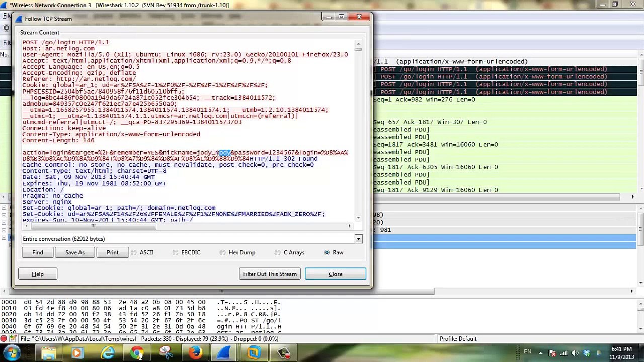Click 'Server: nginx' line in stream

coord(47,202)
